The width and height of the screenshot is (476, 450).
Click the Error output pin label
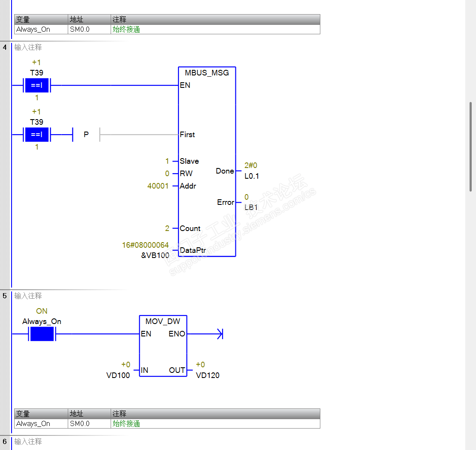coord(226,202)
